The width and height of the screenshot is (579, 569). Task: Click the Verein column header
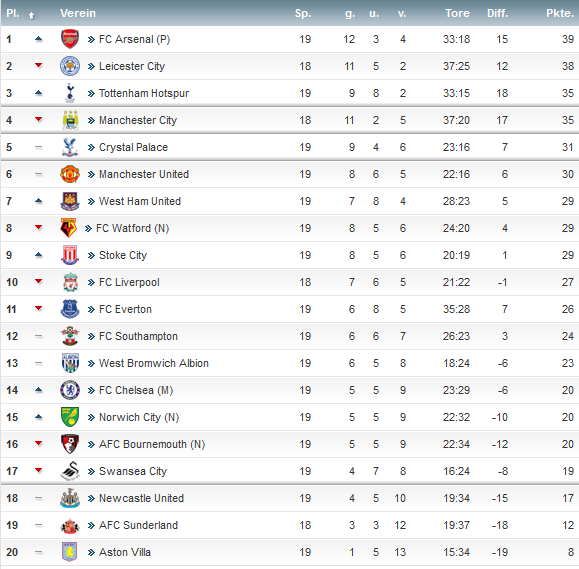(78, 13)
